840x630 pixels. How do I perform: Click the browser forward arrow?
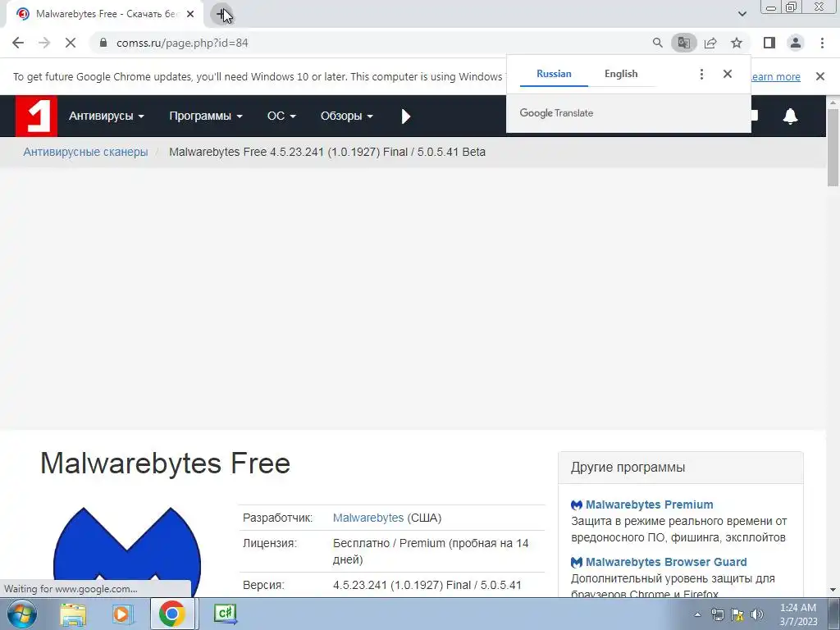[44, 43]
